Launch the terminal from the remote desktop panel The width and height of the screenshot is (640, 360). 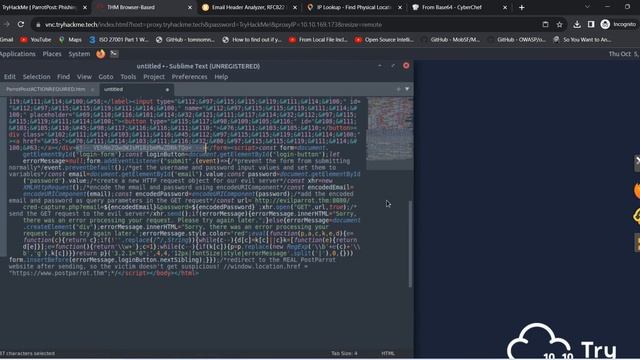(114, 53)
